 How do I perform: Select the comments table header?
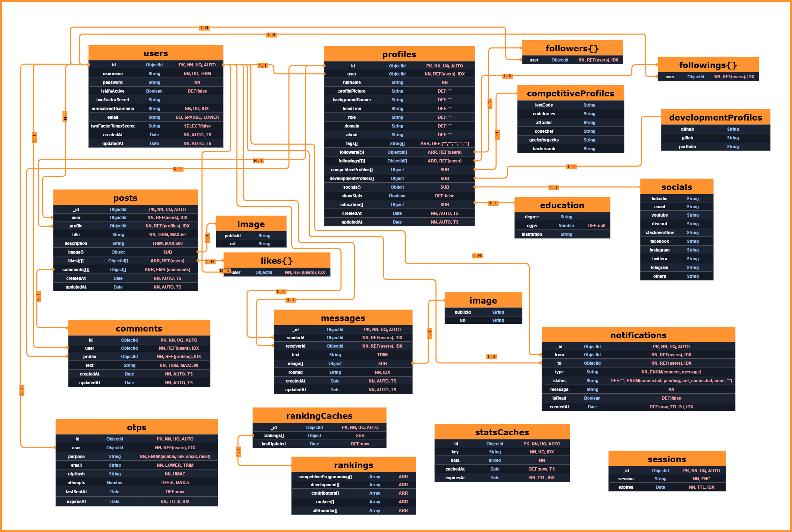139,328
